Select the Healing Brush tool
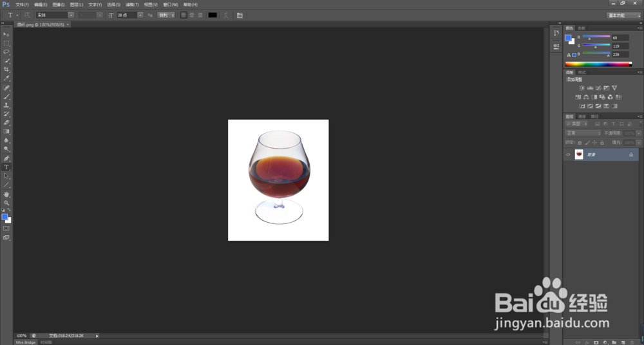This screenshot has width=644, height=345. tap(6, 88)
